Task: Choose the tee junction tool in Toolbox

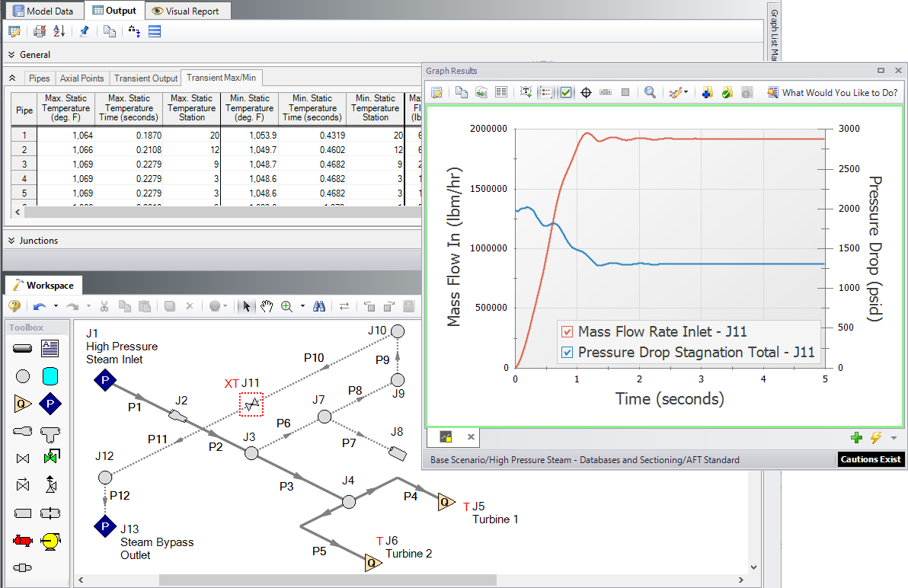Action: pyautogui.click(x=50, y=431)
